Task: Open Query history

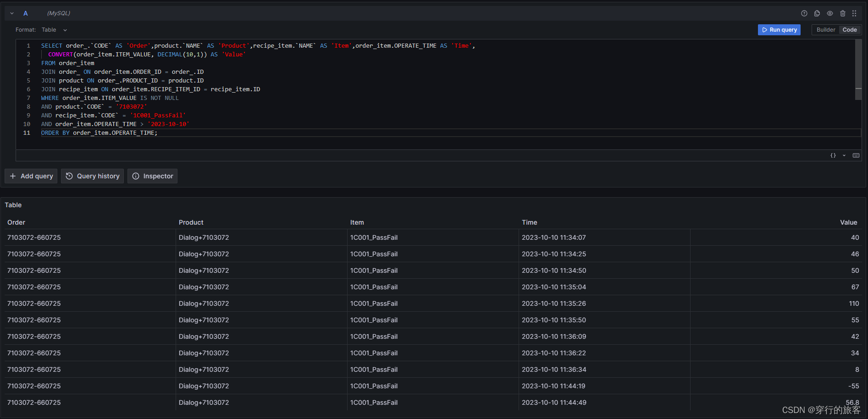Action: coord(92,176)
